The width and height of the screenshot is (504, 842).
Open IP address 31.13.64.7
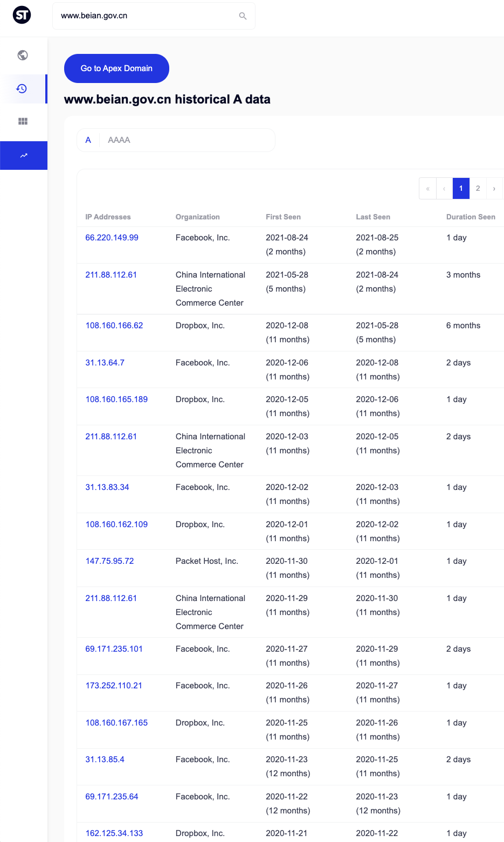105,363
